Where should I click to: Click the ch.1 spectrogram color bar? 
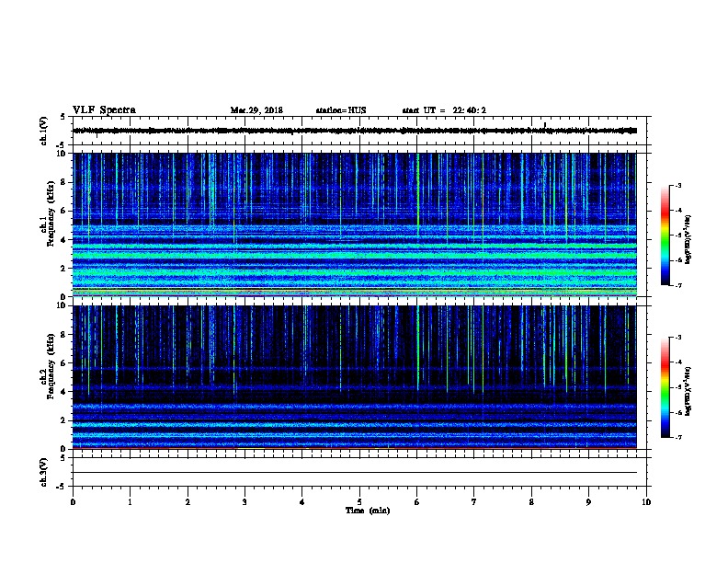[665, 236]
